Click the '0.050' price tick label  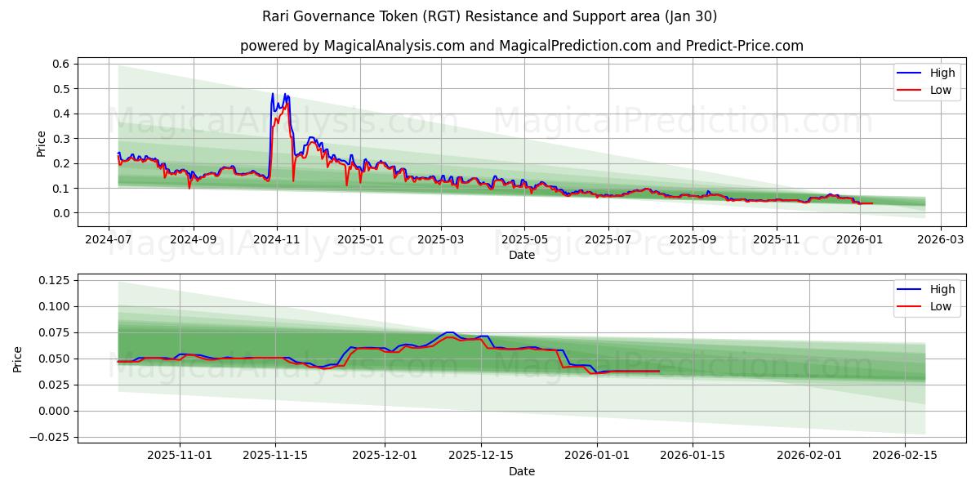(56, 359)
